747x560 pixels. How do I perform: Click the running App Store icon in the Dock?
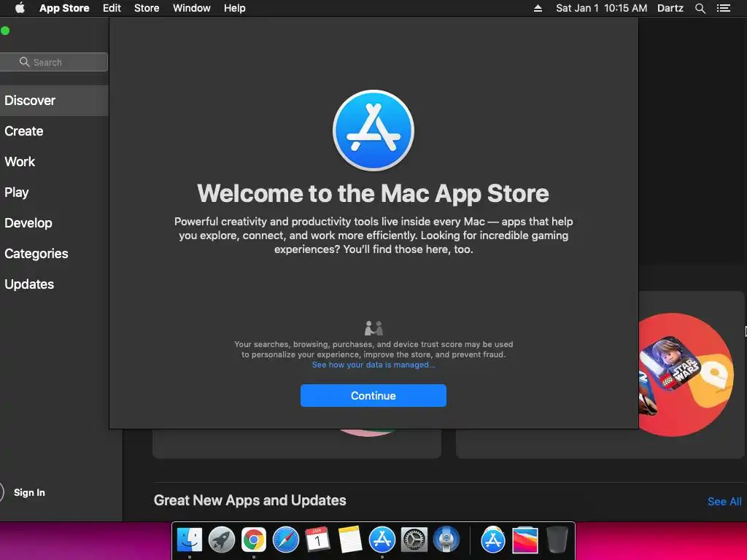382,540
